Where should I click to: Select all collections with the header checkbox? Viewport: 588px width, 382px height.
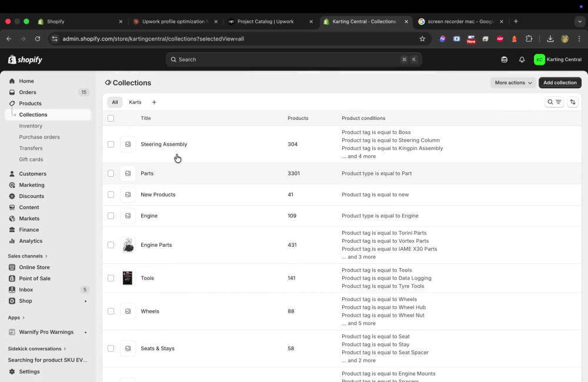pos(111,119)
